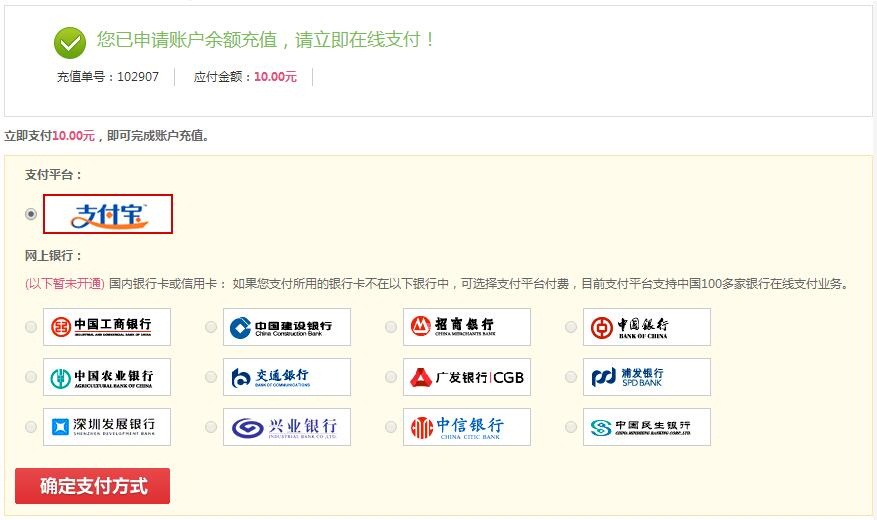Select the China Merchants Bank radio button
Screen dimensions: 877x520
click(391, 327)
